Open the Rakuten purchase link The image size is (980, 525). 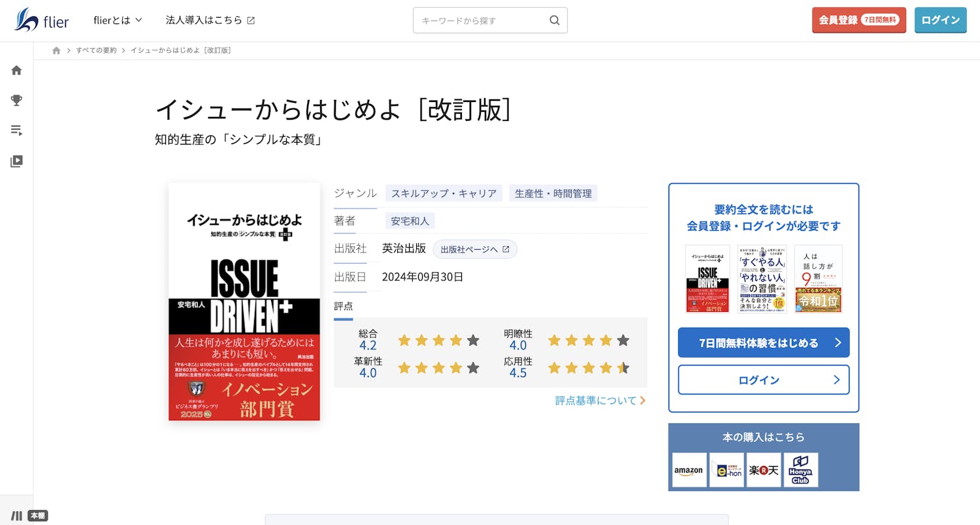point(764,469)
